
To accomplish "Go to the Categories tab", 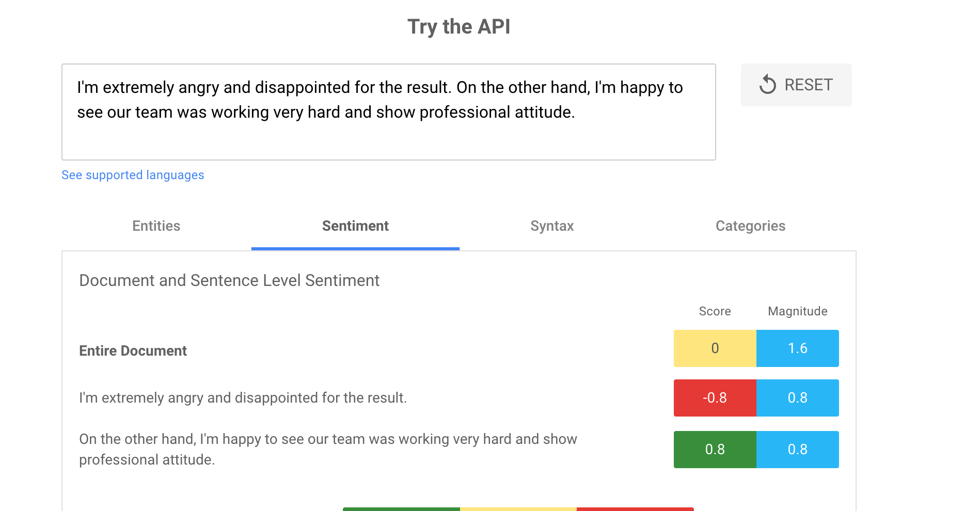I will 750,226.
